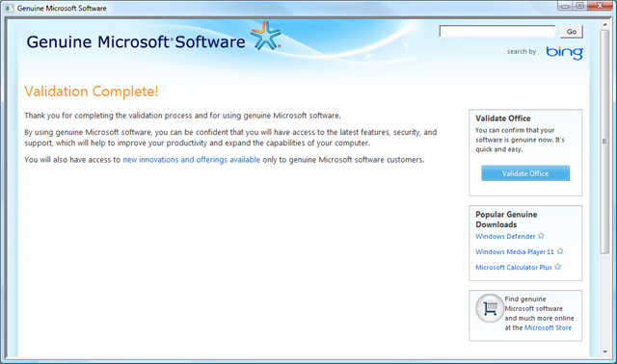Open the Microsoft Calculator Plus link

pyautogui.click(x=514, y=268)
